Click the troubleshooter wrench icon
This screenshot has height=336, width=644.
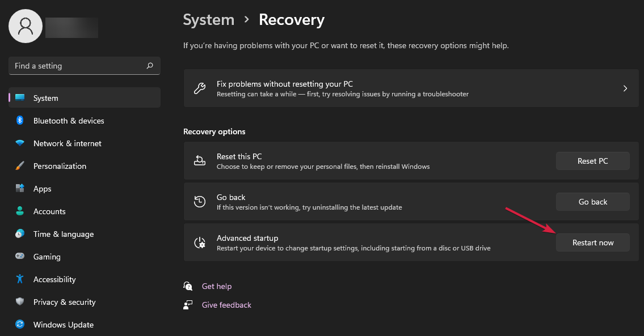coord(200,88)
